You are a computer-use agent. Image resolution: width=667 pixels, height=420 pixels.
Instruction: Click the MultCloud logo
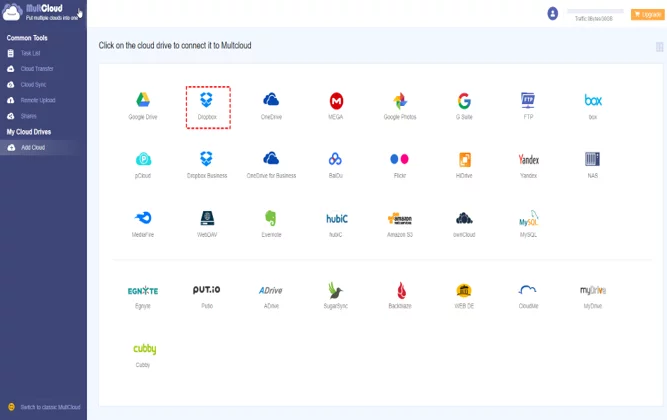click(x=40, y=12)
